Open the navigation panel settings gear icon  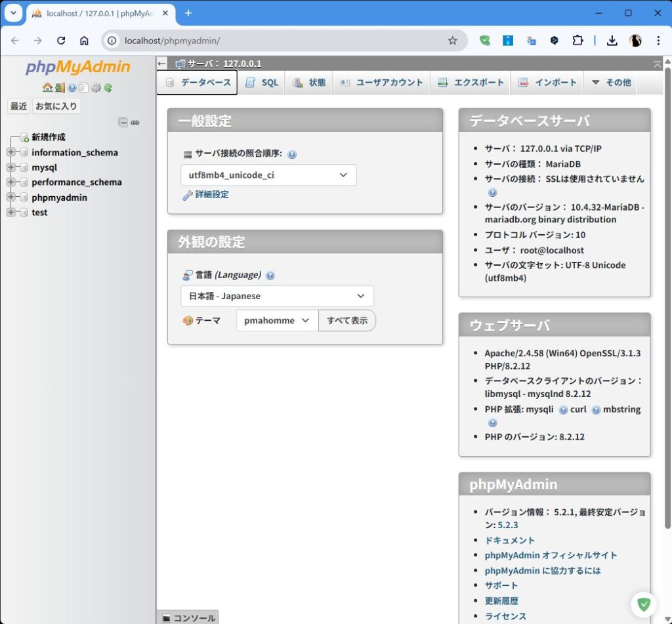(96, 87)
